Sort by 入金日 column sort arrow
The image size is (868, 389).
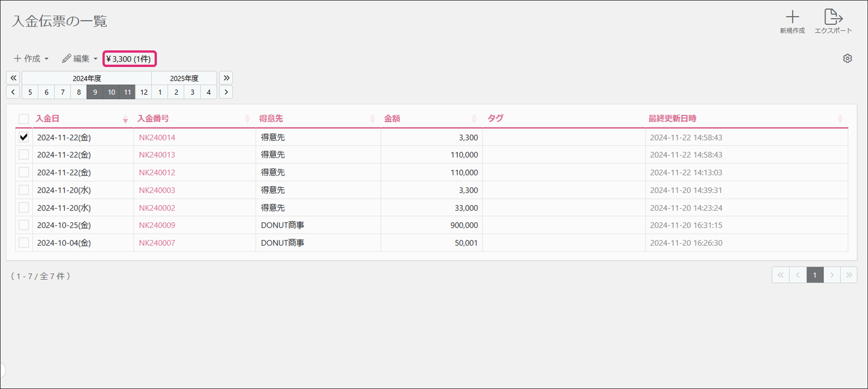pos(125,119)
